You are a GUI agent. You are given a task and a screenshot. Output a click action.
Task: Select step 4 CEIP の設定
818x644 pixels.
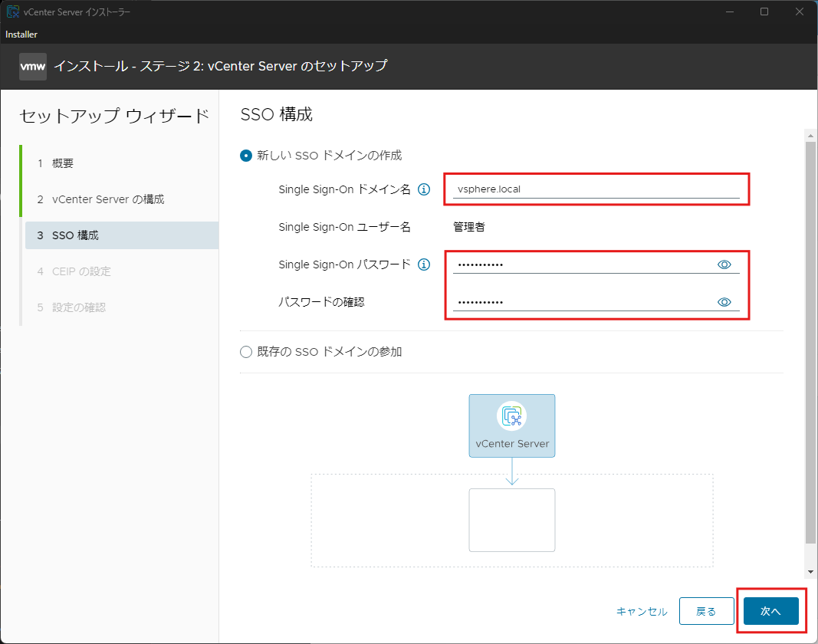point(122,271)
